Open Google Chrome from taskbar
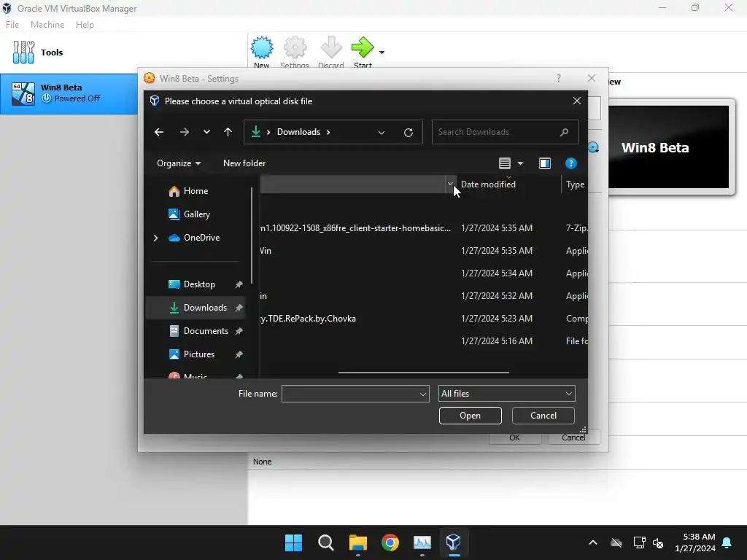Viewport: 747px width, 560px height. click(390, 542)
